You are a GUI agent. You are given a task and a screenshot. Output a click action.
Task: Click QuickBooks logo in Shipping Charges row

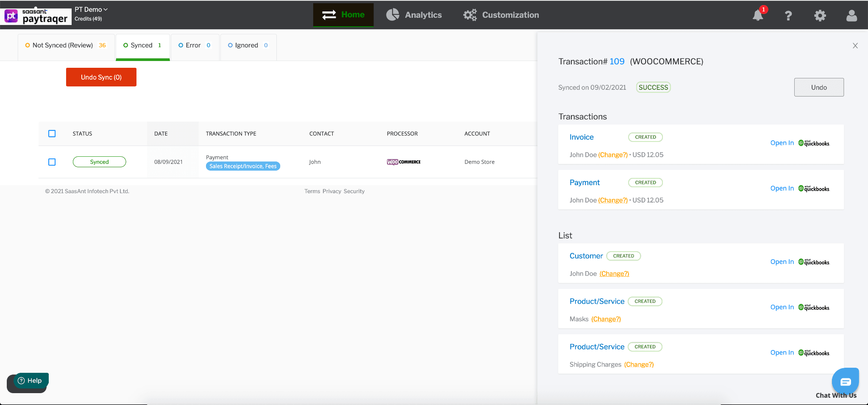coord(814,352)
